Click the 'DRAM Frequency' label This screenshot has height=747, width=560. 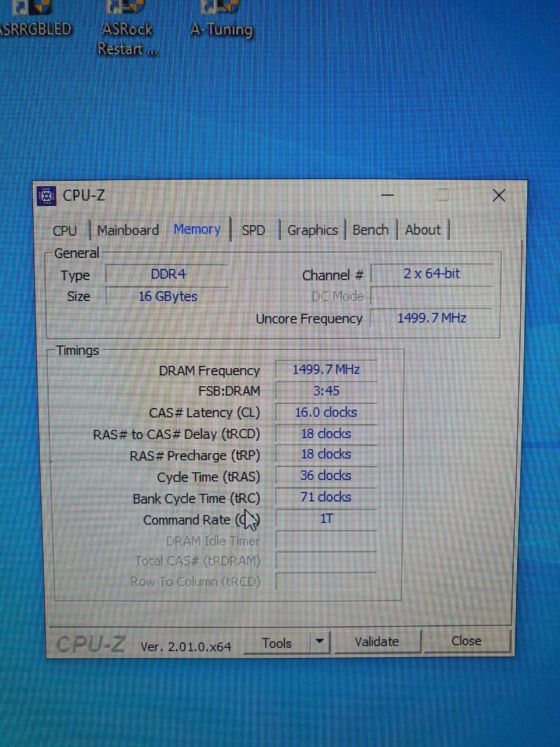pyautogui.click(x=209, y=371)
